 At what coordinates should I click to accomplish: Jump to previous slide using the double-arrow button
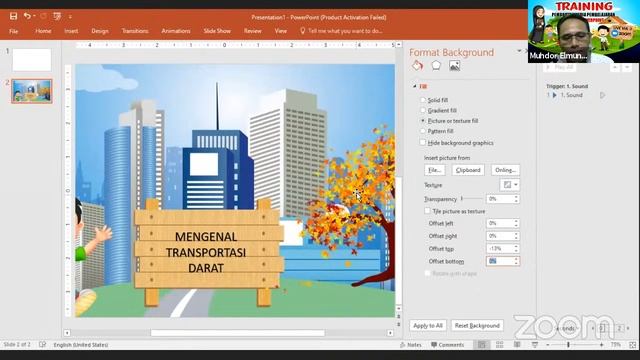tap(399, 317)
